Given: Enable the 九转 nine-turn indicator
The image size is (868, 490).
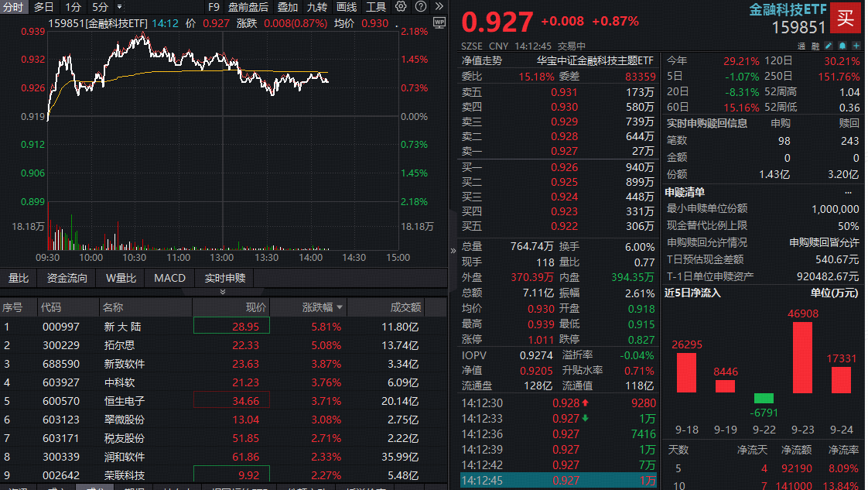Looking at the screenshot, I should pyautogui.click(x=317, y=7).
